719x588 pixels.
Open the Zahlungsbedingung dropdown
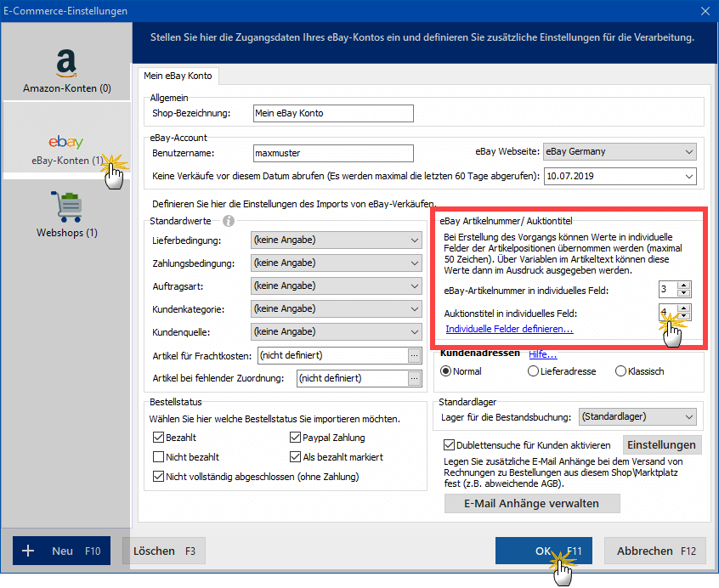pyautogui.click(x=336, y=263)
